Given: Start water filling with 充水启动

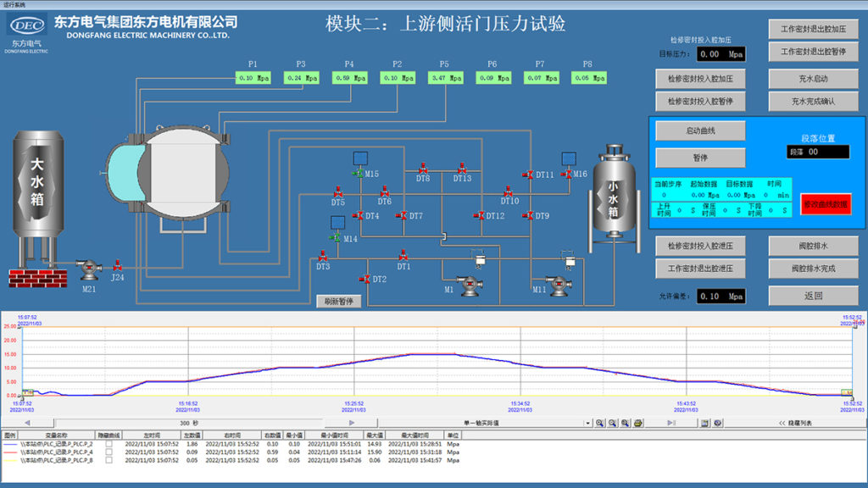Looking at the screenshot, I should [813, 79].
